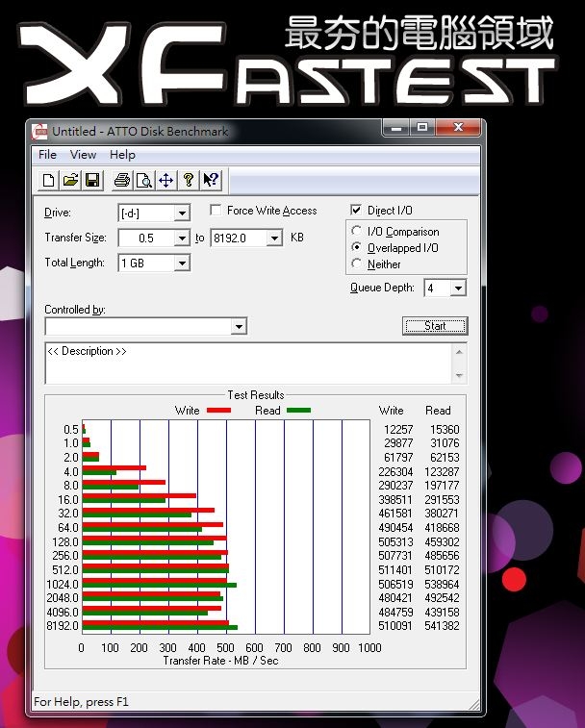Select the I/O Comparison radio button
585x728 pixels.
(358, 232)
